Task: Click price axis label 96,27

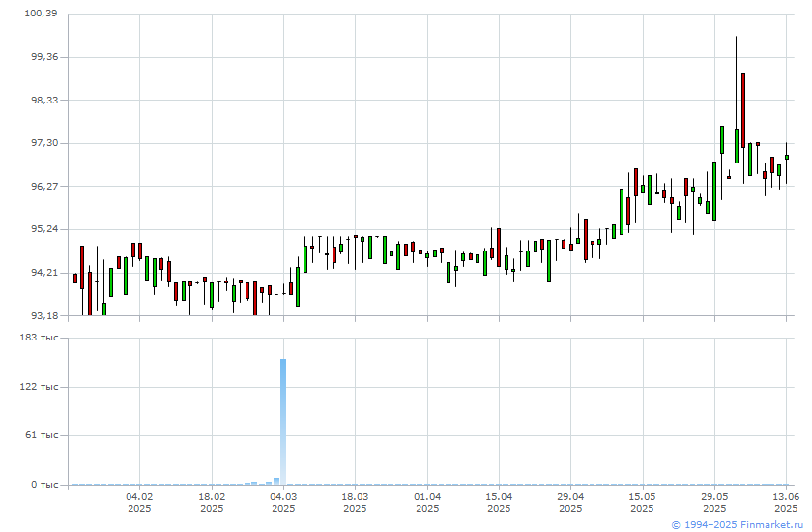Action: (x=44, y=187)
